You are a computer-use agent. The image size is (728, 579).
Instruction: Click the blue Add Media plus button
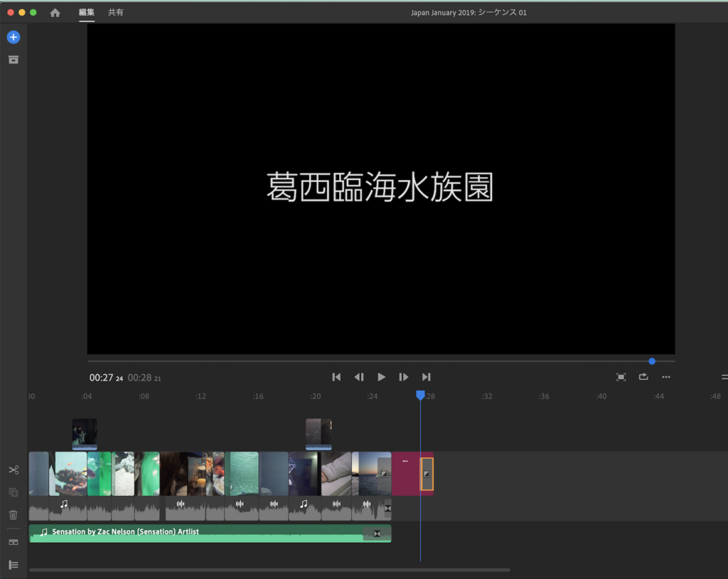click(14, 37)
